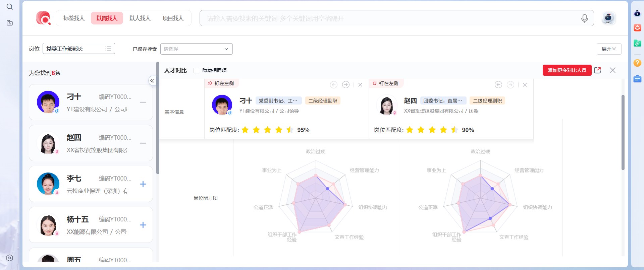This screenshot has width=644, height=270.
Task: Toggle 隐藏相同项 checkbox
Action: tap(197, 70)
